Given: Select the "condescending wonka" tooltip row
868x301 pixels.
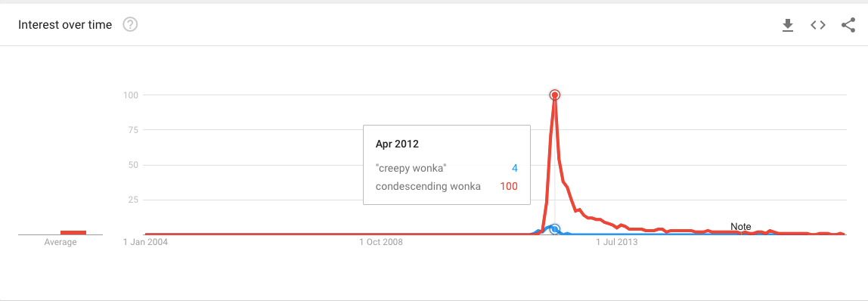Looking at the screenshot, I should point(446,187).
